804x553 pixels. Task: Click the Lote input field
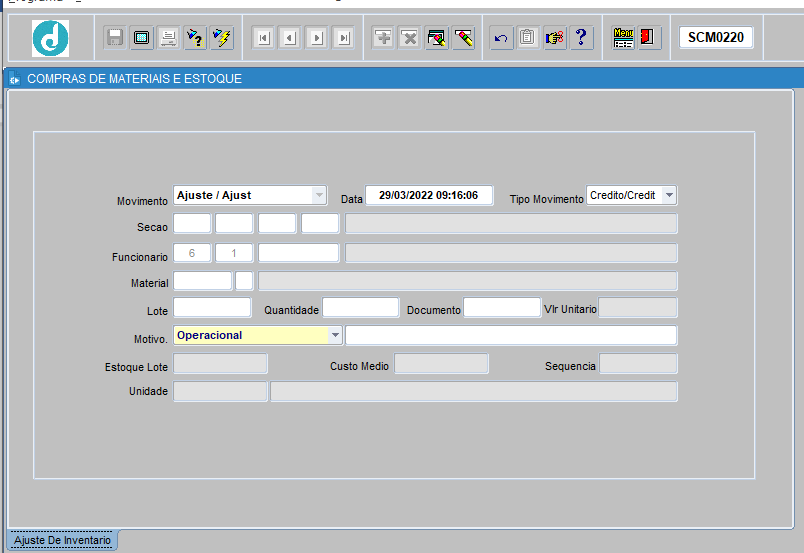pos(212,308)
